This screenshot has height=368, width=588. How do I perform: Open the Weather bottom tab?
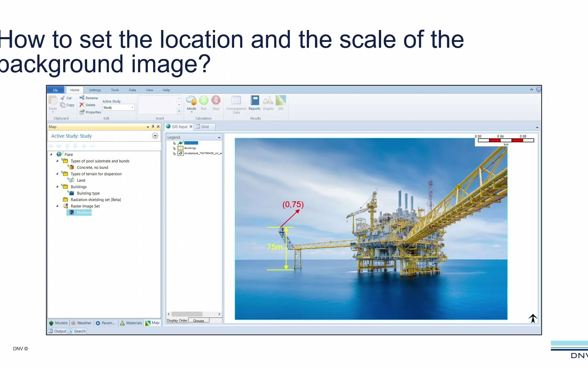click(x=81, y=323)
